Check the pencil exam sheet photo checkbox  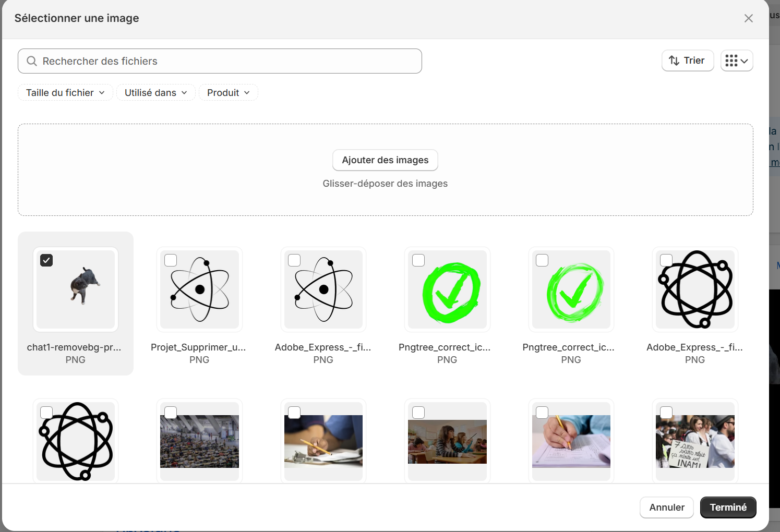pos(542,413)
